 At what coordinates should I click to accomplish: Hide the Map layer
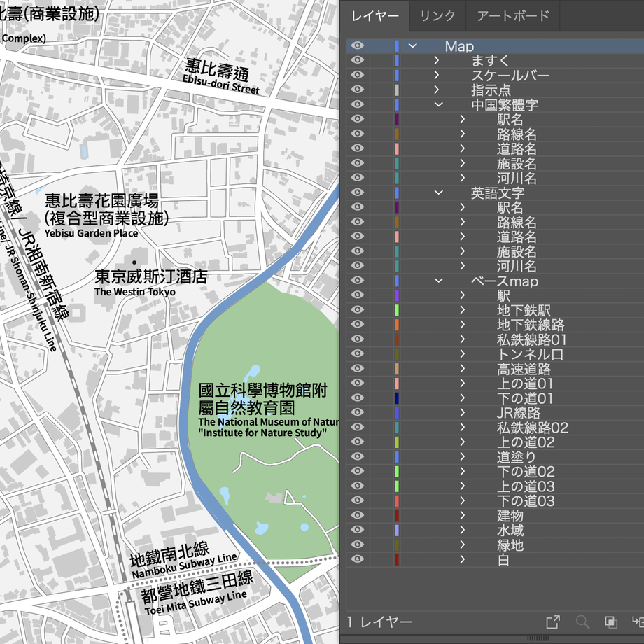357,45
